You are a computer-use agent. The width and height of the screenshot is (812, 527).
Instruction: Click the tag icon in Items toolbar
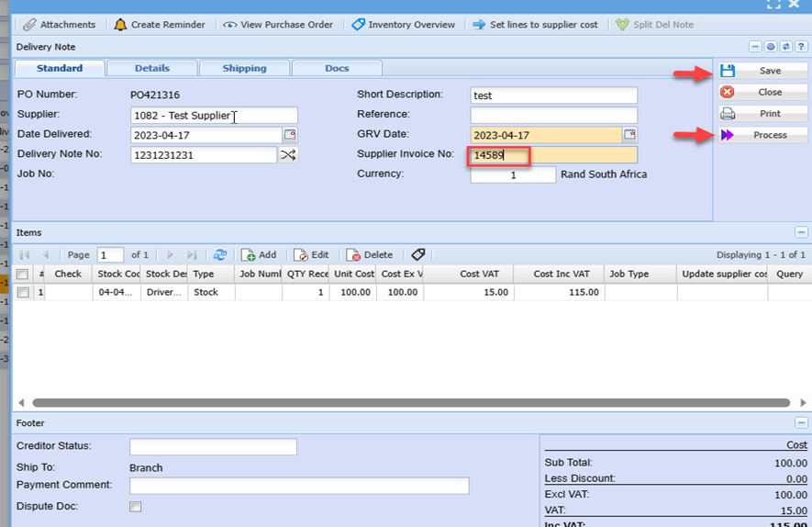[417, 255]
